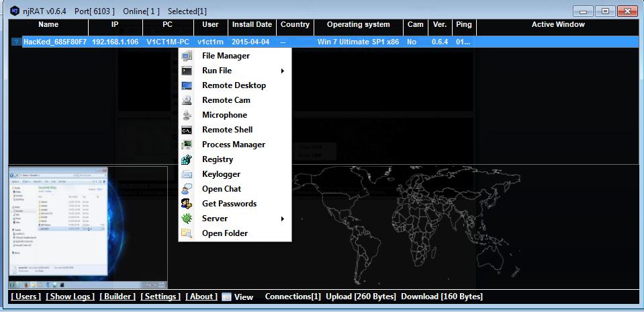Viewport: 644px width, 312px height.
Task: Click the Process Manager icon
Action: click(187, 145)
